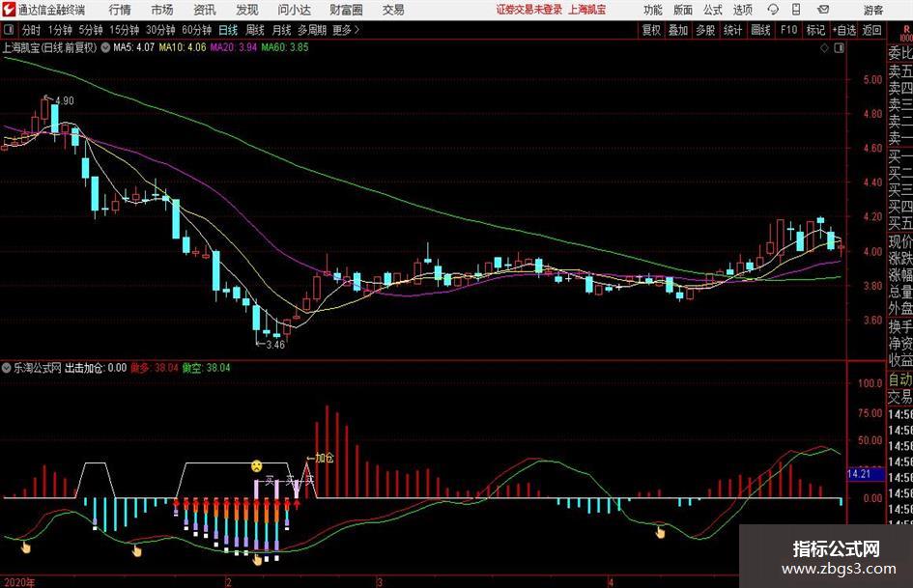Click the red R 1000 icon

(906, 33)
